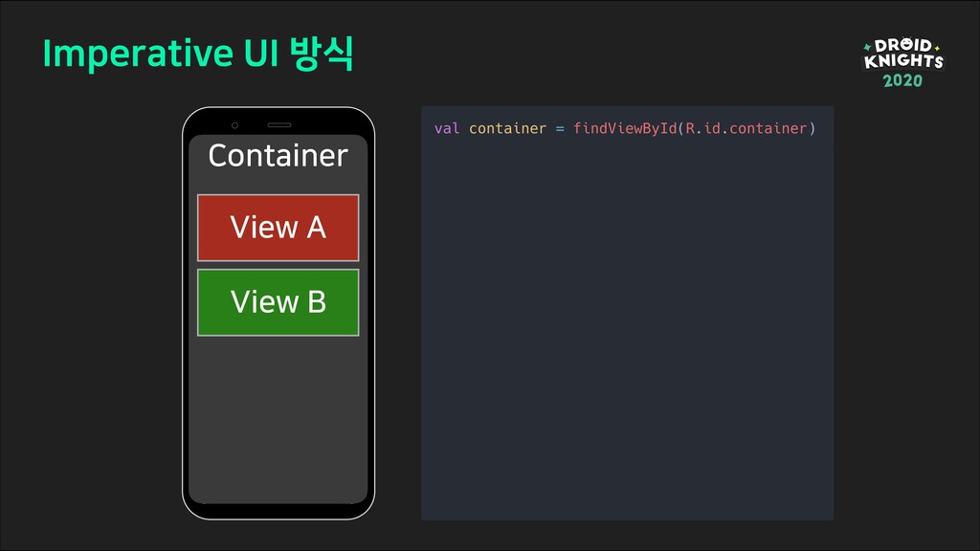Click the phone's front camera dot
This screenshot has height=551, width=980.
coord(234,125)
